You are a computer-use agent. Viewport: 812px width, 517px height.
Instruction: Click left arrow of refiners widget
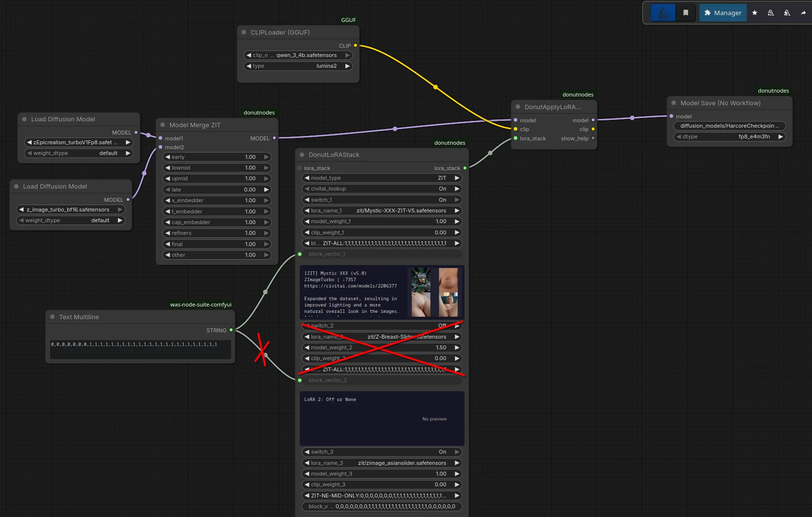pyautogui.click(x=168, y=233)
